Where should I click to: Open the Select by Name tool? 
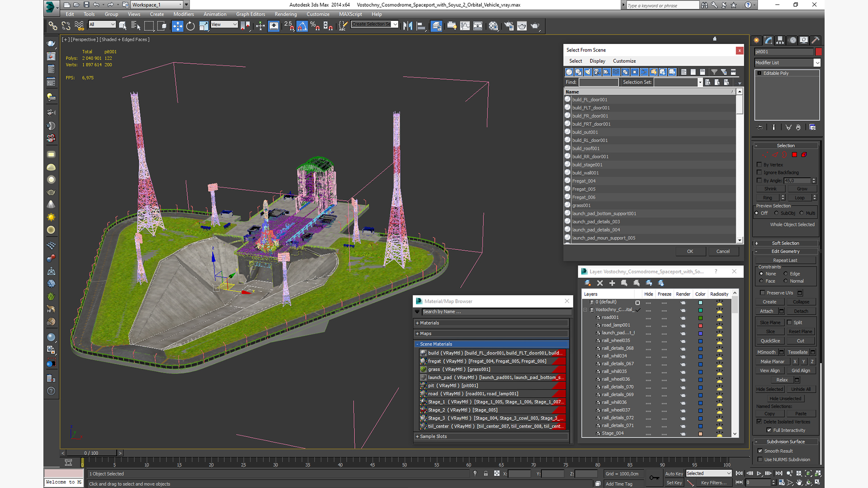(136, 26)
